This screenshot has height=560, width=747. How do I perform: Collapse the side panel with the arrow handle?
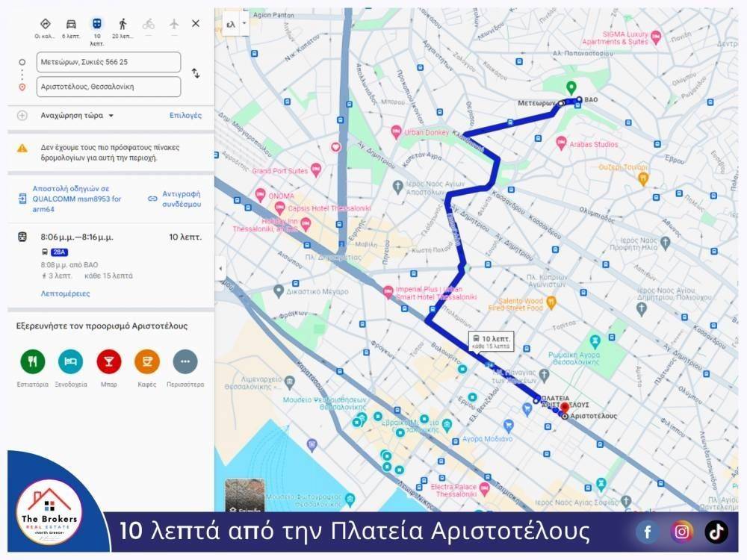(x=221, y=269)
